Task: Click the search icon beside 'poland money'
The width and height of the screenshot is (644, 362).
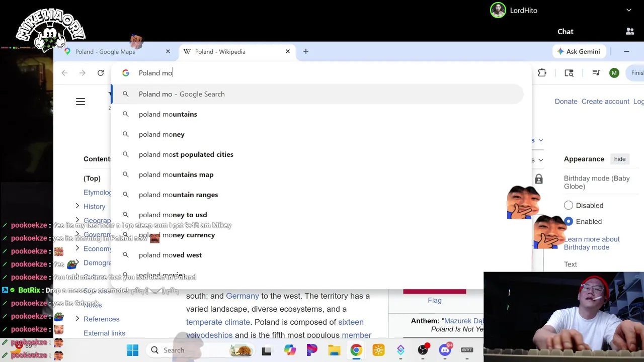Action: (x=126, y=134)
